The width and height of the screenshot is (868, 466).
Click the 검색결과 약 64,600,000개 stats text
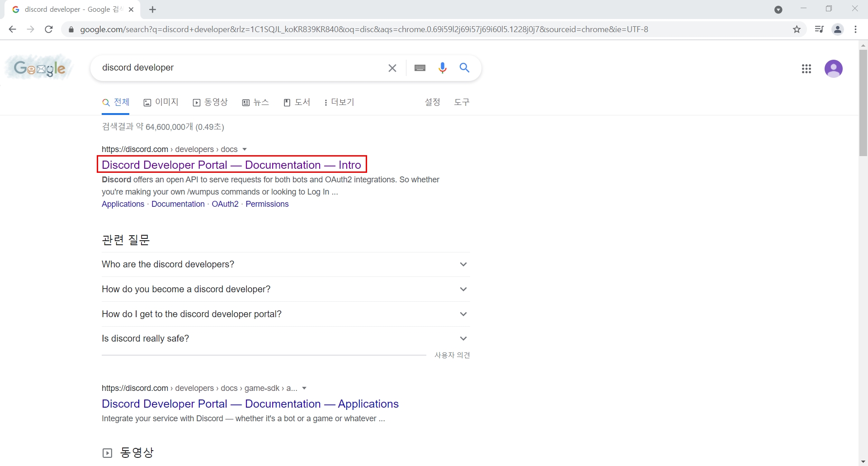[x=163, y=127]
